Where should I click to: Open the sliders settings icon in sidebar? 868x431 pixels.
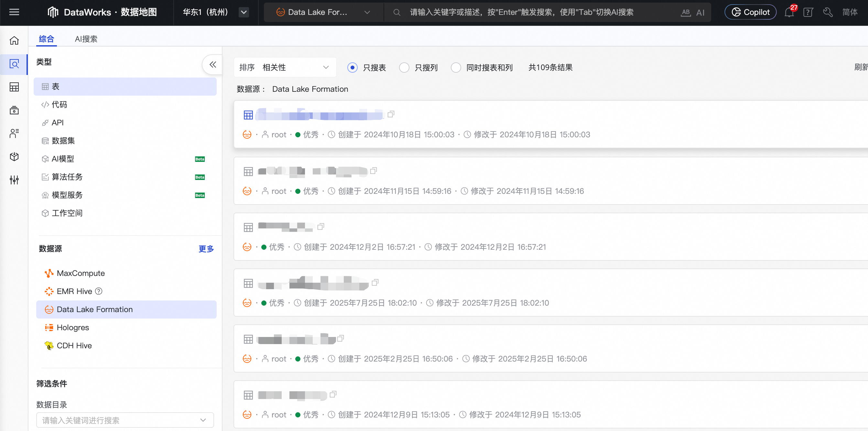(x=14, y=180)
